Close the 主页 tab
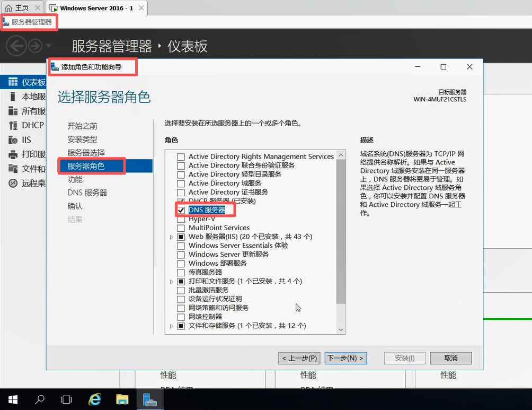This screenshot has height=410, width=532. click(38, 8)
